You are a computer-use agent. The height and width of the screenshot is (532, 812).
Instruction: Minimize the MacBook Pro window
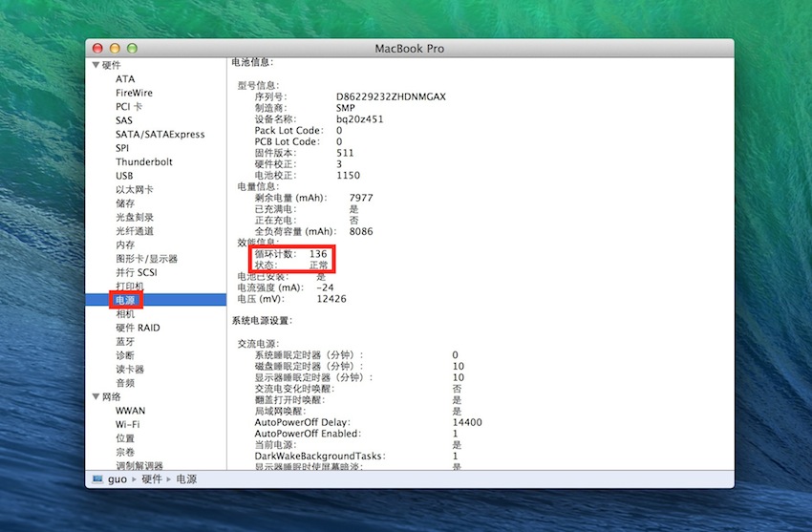coord(115,48)
